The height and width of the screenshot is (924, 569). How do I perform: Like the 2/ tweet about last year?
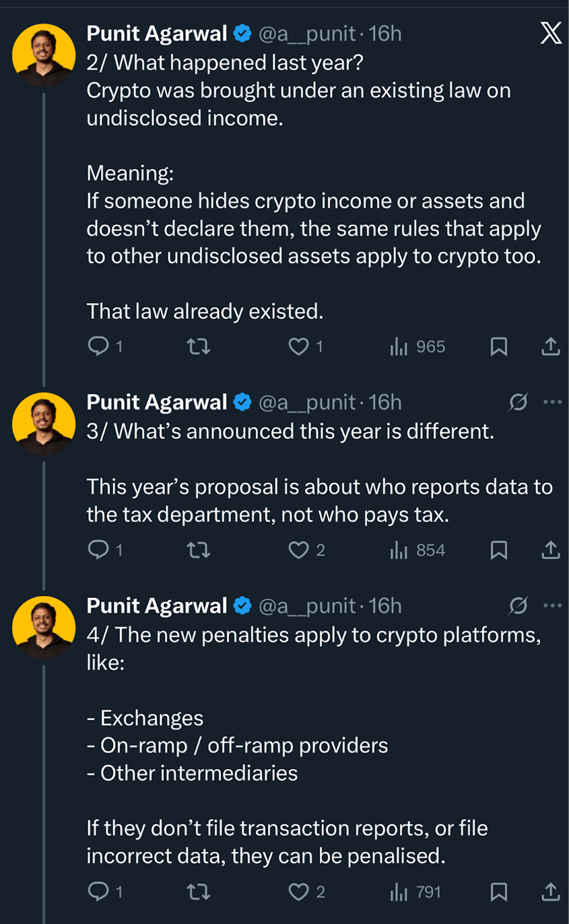298,346
